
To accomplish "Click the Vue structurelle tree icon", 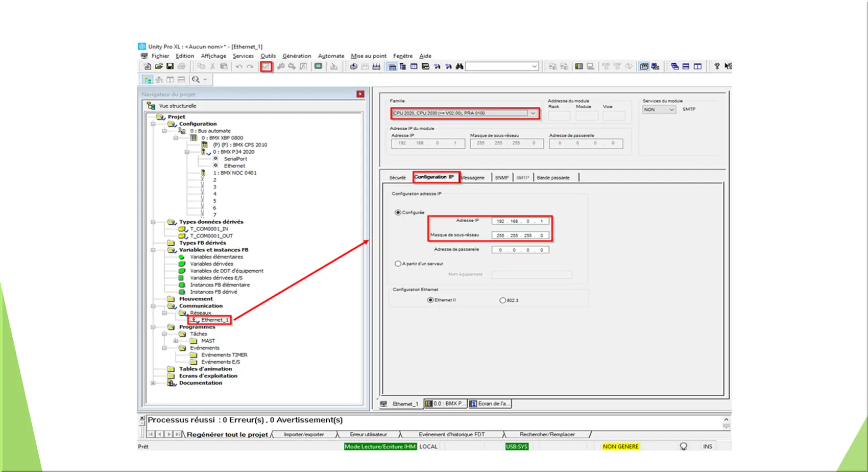I will pos(151,106).
